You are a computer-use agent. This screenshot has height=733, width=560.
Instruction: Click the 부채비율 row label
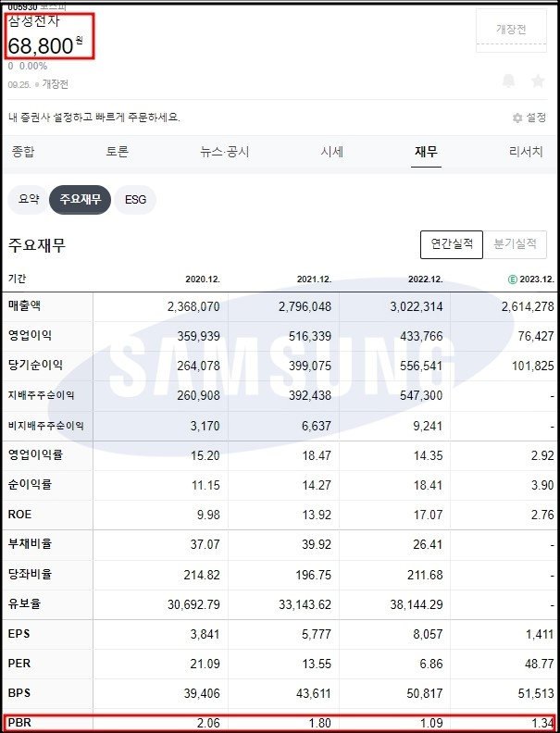point(30,544)
